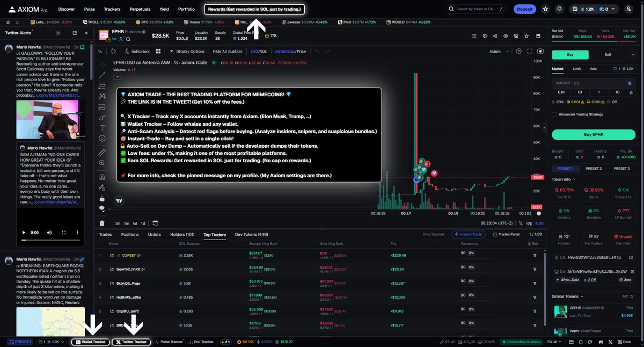Switch to the Holders (101) tab
Screen dimensions: 644x347
click(x=182, y=234)
